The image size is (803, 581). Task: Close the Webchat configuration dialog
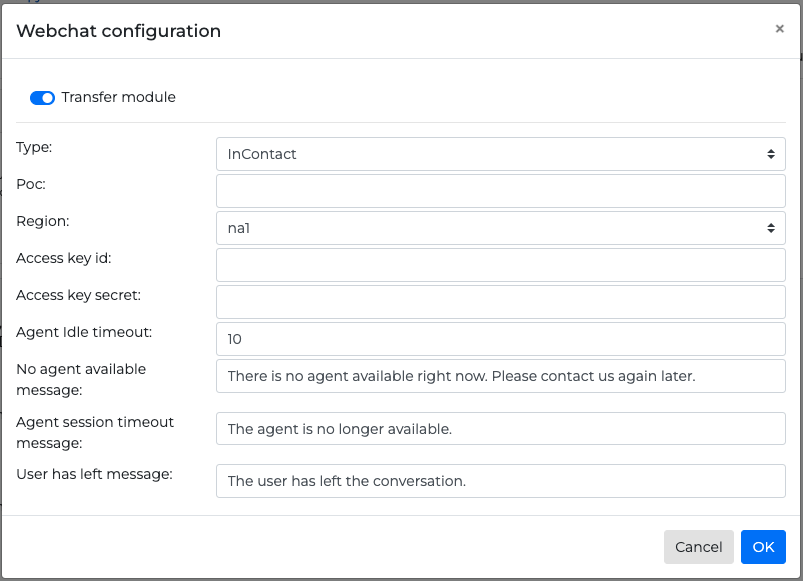(x=779, y=29)
